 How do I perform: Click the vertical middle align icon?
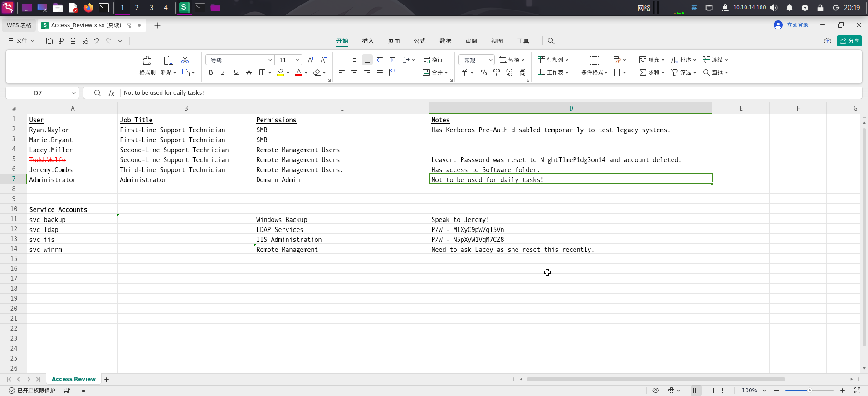tap(355, 60)
